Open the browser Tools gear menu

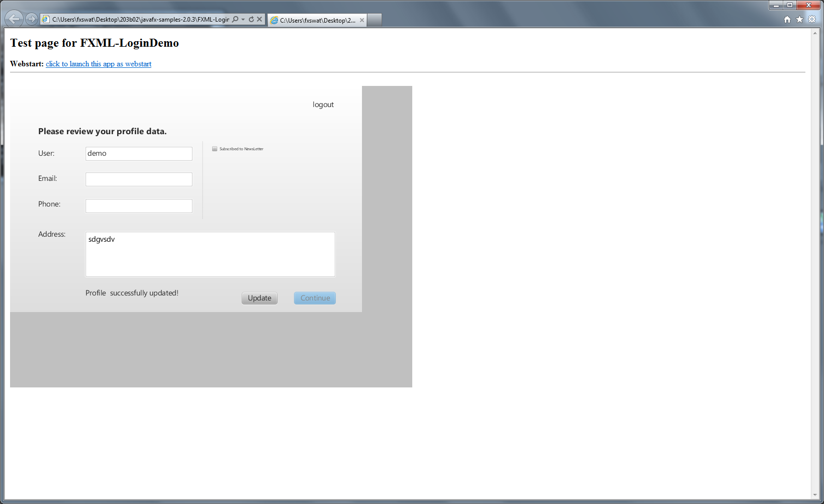(812, 20)
